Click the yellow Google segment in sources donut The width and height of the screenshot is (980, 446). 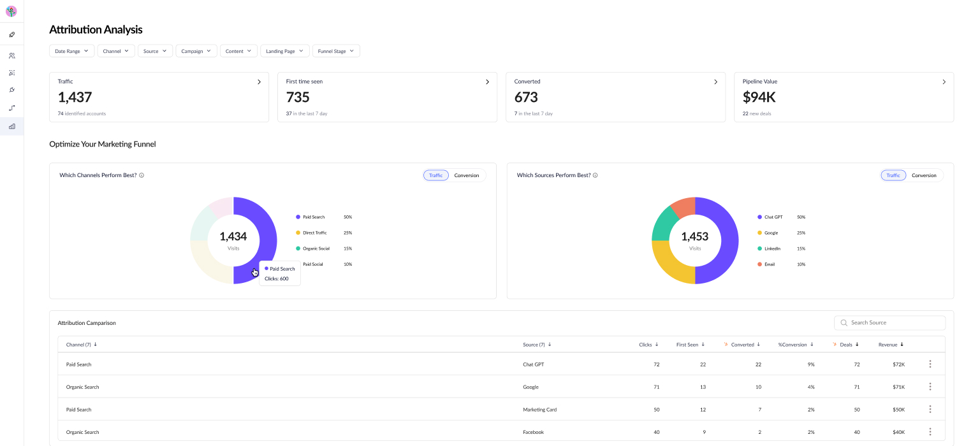coord(668,264)
